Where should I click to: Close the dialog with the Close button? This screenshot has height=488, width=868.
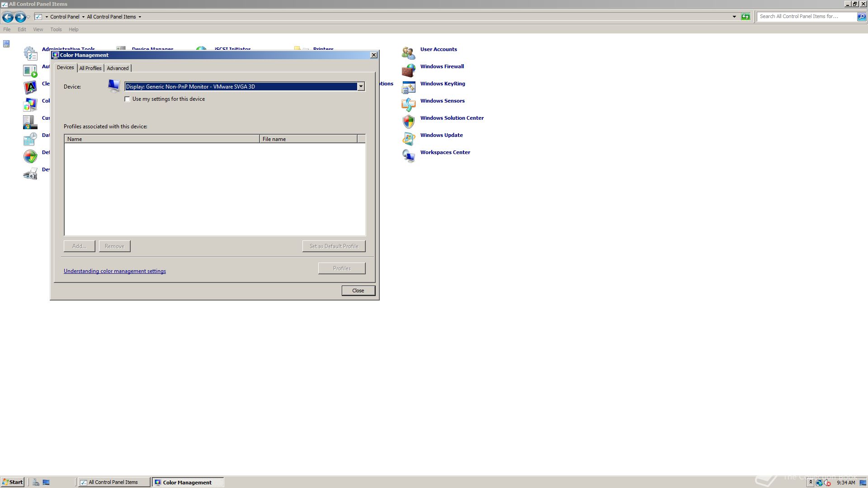pos(358,291)
